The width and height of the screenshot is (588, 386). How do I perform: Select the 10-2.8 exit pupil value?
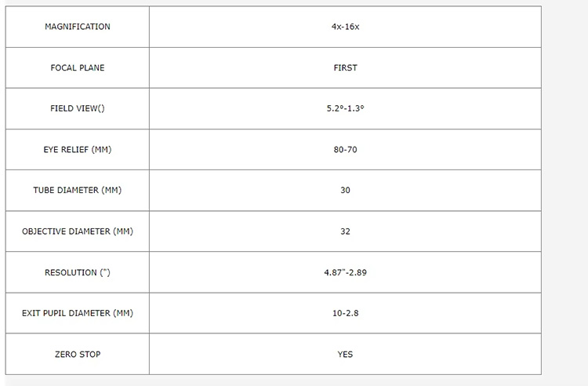pos(345,313)
